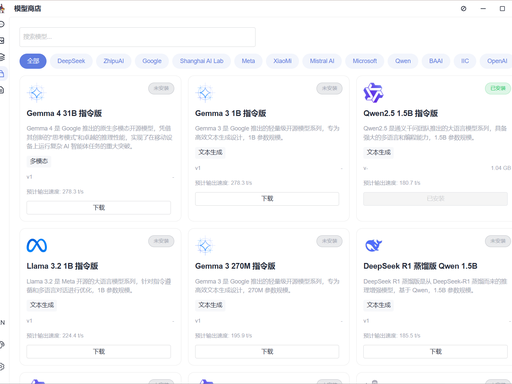512x384 pixels.
Task: Click the circle-slash icon in title bar
Action: [463, 9]
